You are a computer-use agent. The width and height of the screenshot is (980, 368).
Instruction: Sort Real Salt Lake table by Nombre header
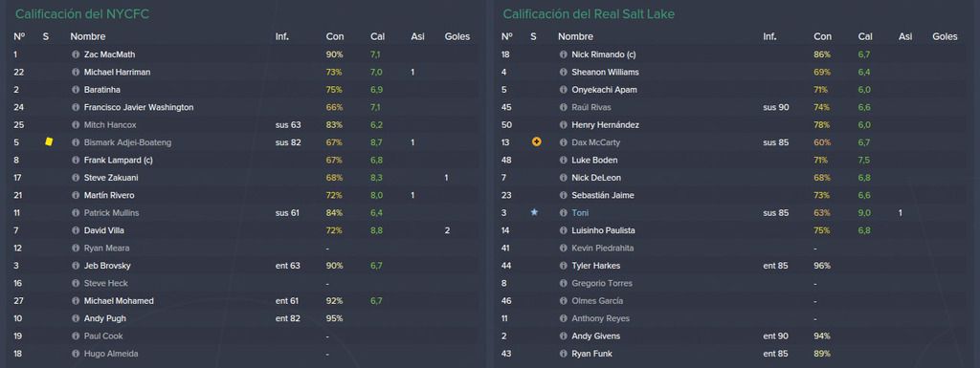tap(575, 36)
